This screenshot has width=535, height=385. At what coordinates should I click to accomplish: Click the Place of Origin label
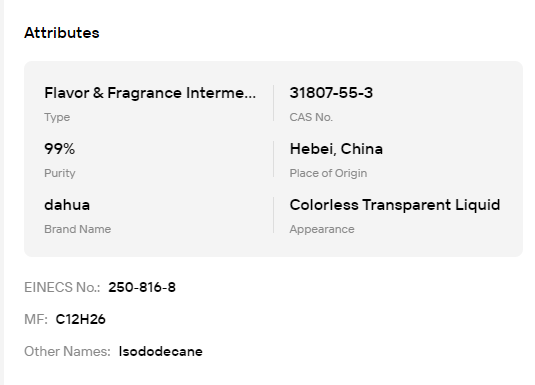point(328,173)
